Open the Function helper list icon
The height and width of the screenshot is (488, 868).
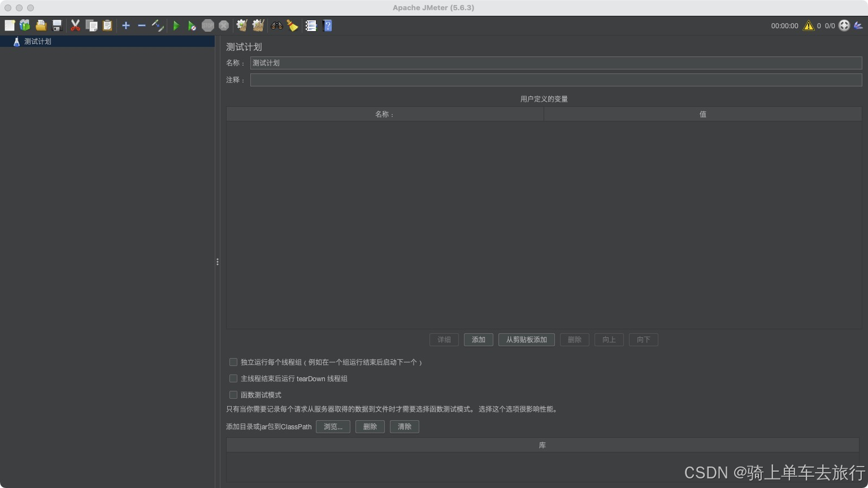[x=311, y=25]
